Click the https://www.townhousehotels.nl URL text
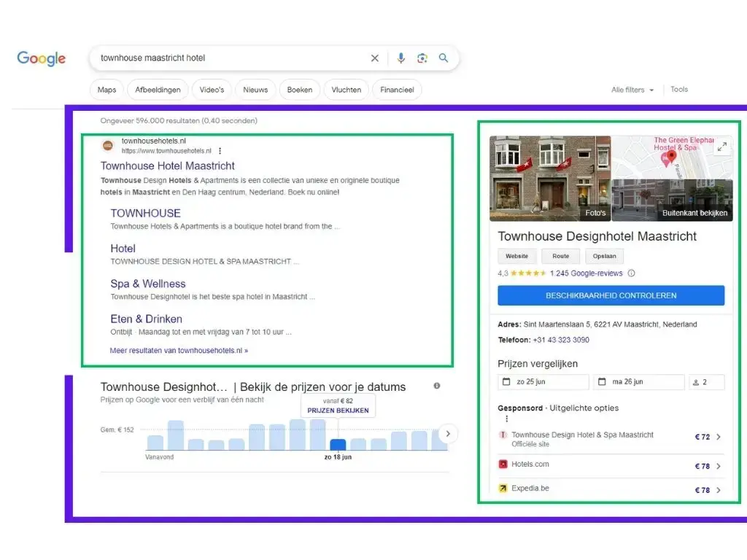Image resolution: width=747 pixels, height=560 pixels. coord(166,151)
